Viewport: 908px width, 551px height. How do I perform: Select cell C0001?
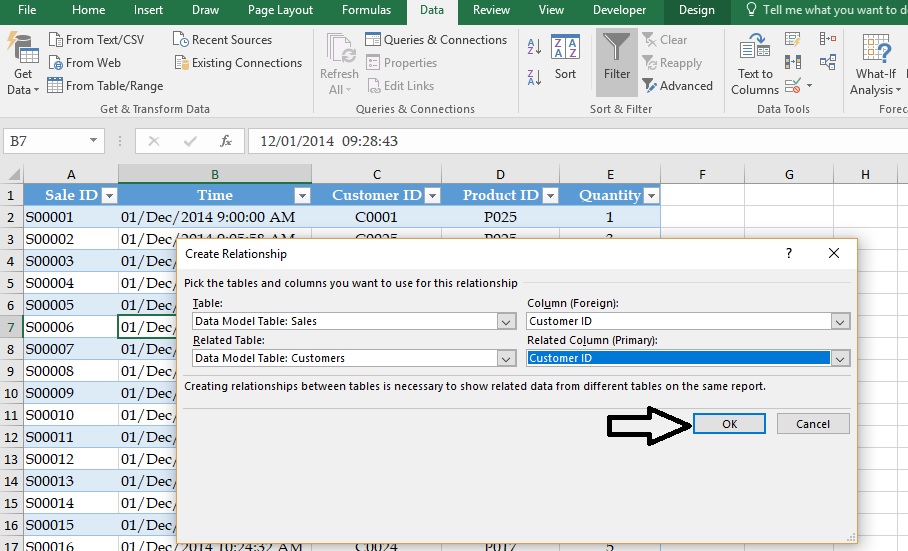pyautogui.click(x=376, y=217)
